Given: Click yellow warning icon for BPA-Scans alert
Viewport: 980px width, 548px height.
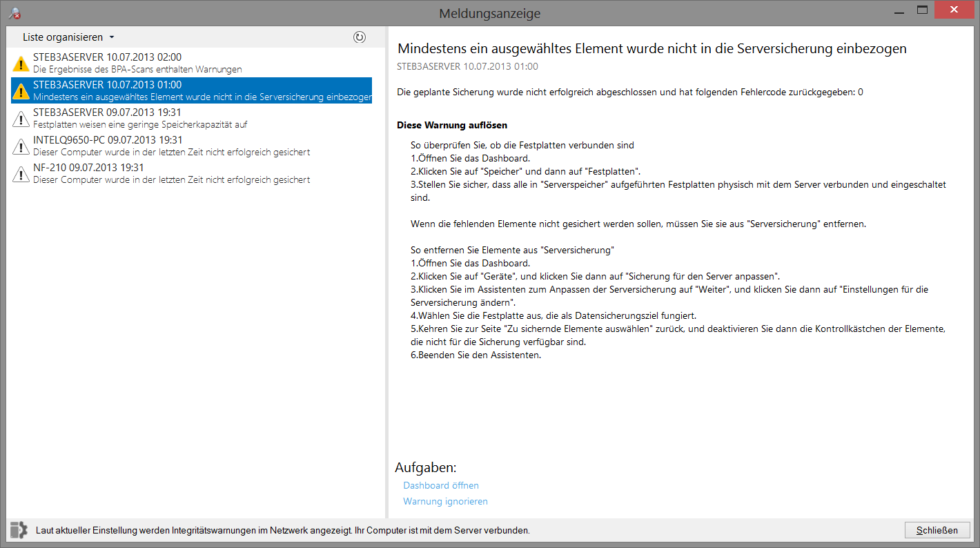Looking at the screenshot, I should click(21, 63).
